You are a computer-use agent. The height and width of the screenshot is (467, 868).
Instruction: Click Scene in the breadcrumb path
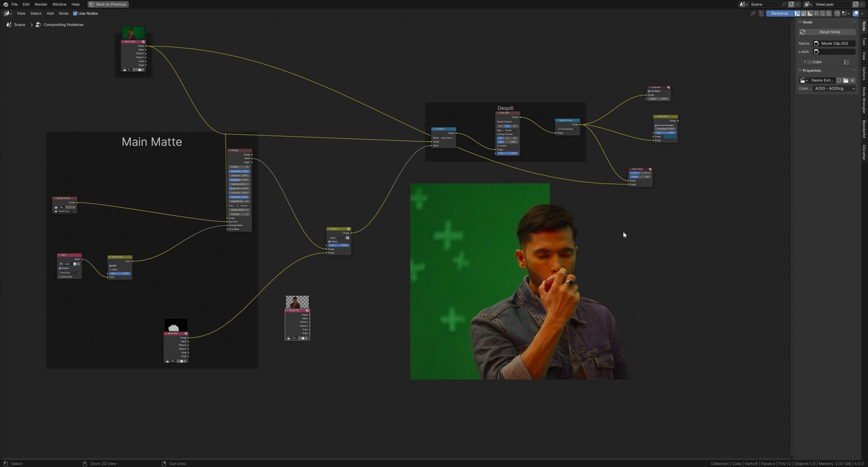tap(19, 25)
